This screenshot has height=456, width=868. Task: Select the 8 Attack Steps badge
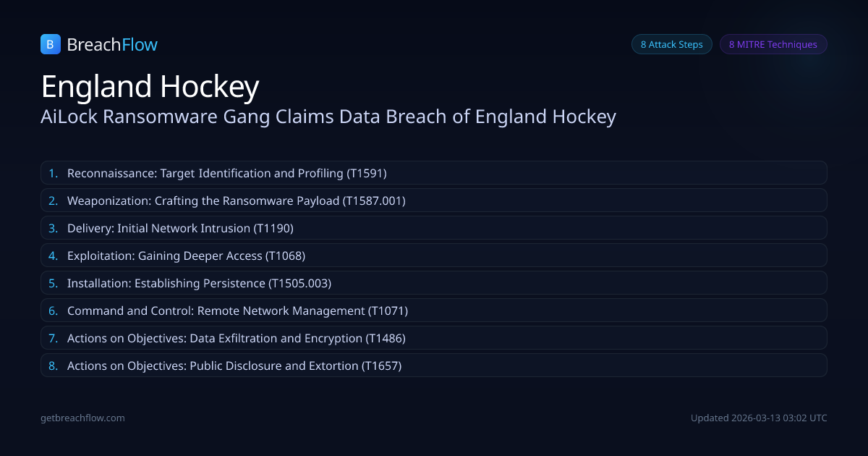click(671, 44)
